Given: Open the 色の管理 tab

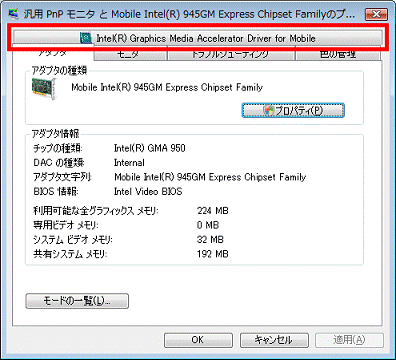Looking at the screenshot, I should [x=338, y=54].
